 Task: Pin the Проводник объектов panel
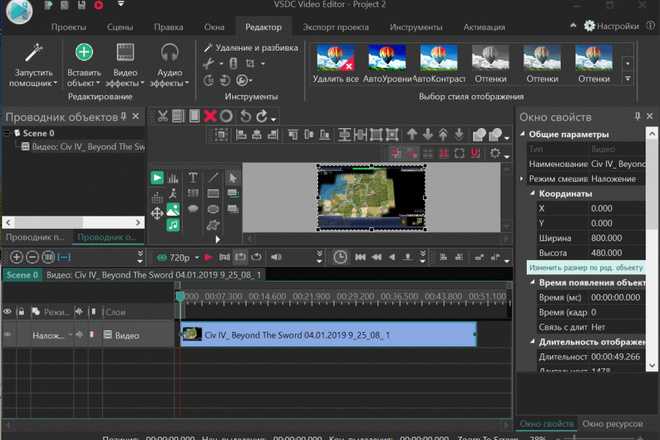124,117
